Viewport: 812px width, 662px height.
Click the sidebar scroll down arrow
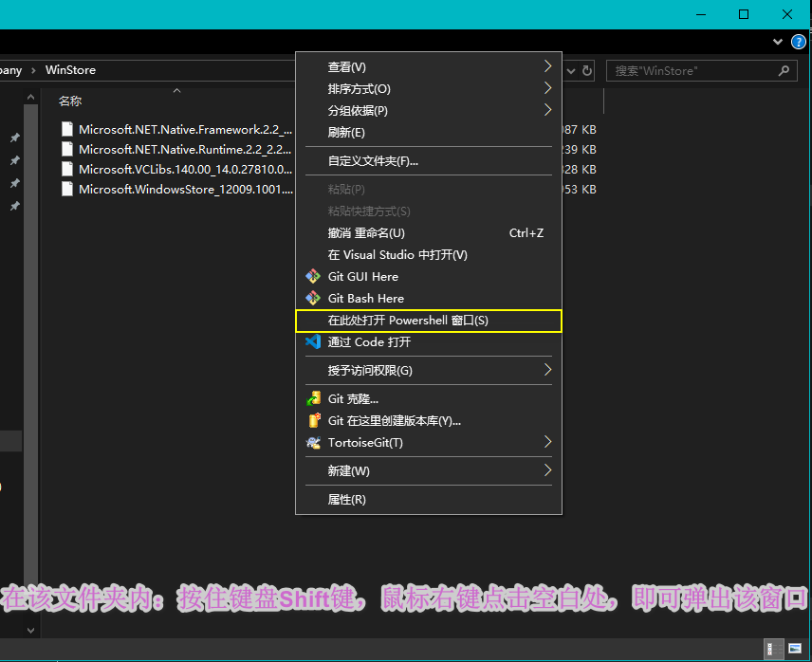(x=30, y=630)
